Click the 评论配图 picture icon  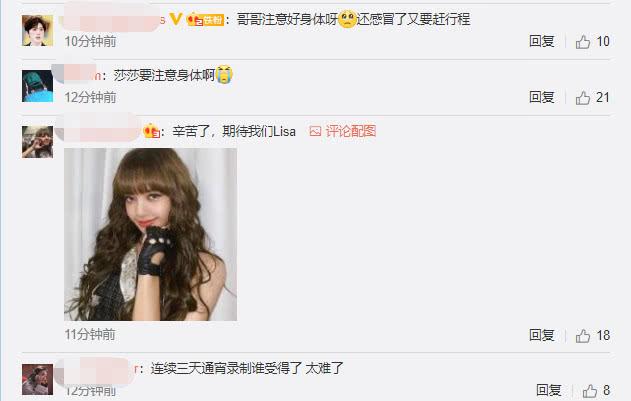315,131
